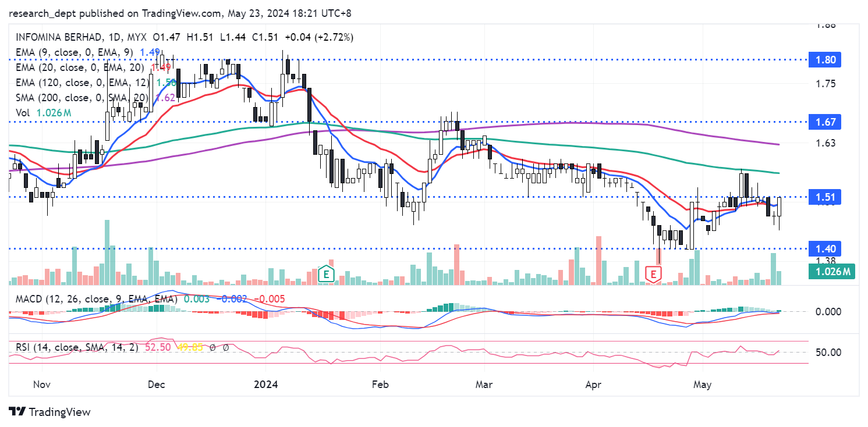
Task: Open the green earnings E marker
Action: point(327,273)
